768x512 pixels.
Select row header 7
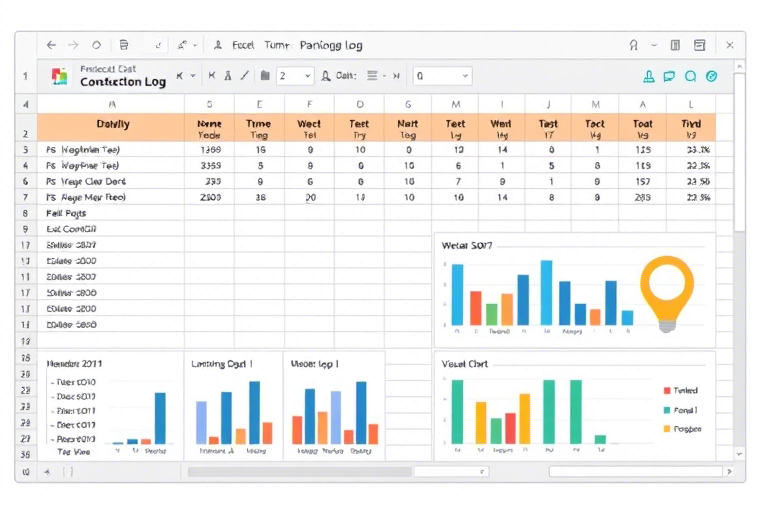pos(25,197)
